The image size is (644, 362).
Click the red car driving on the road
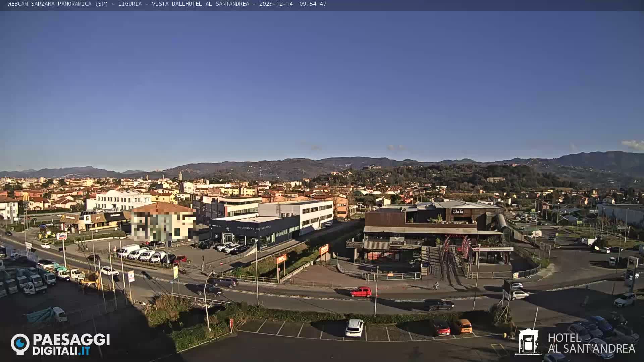[361, 292]
